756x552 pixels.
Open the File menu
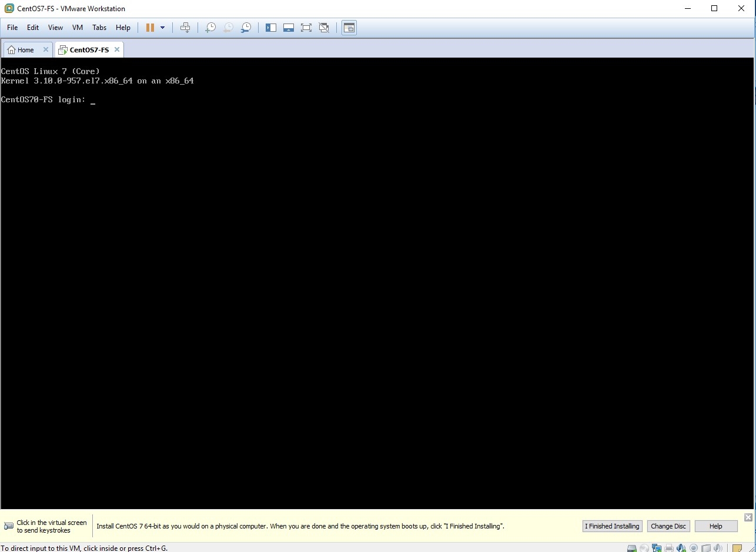[x=12, y=28]
